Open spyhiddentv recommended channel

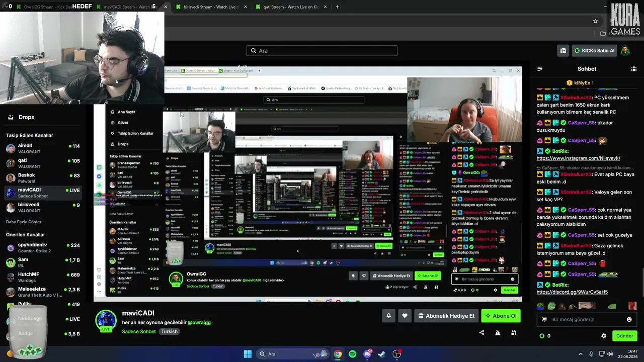pos(43,248)
